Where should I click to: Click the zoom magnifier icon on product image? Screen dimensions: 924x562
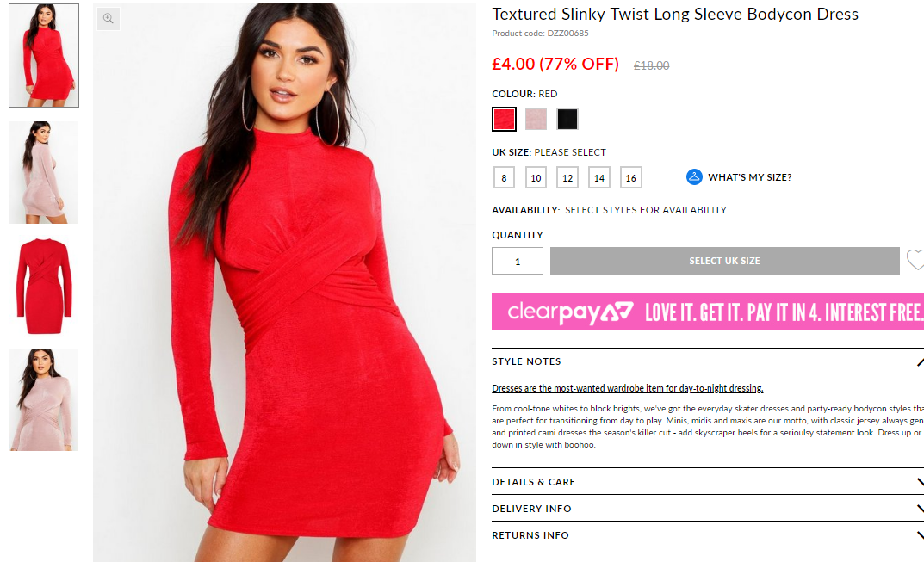tap(109, 19)
